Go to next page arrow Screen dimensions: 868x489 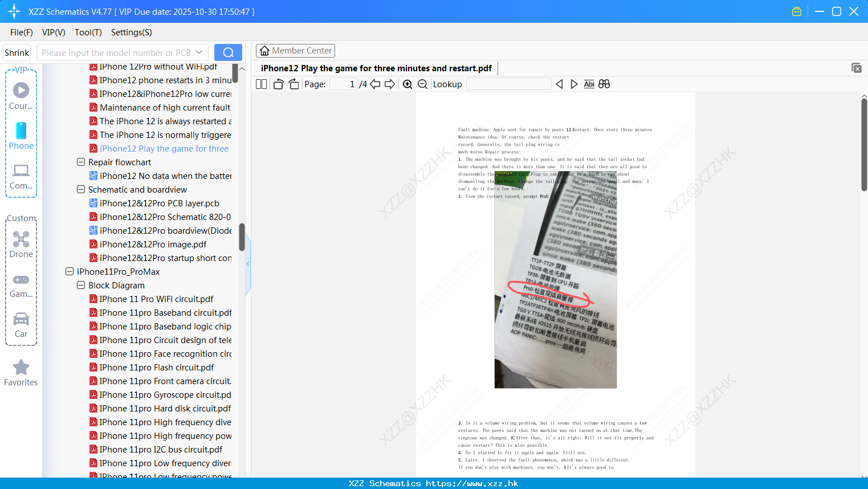click(390, 84)
